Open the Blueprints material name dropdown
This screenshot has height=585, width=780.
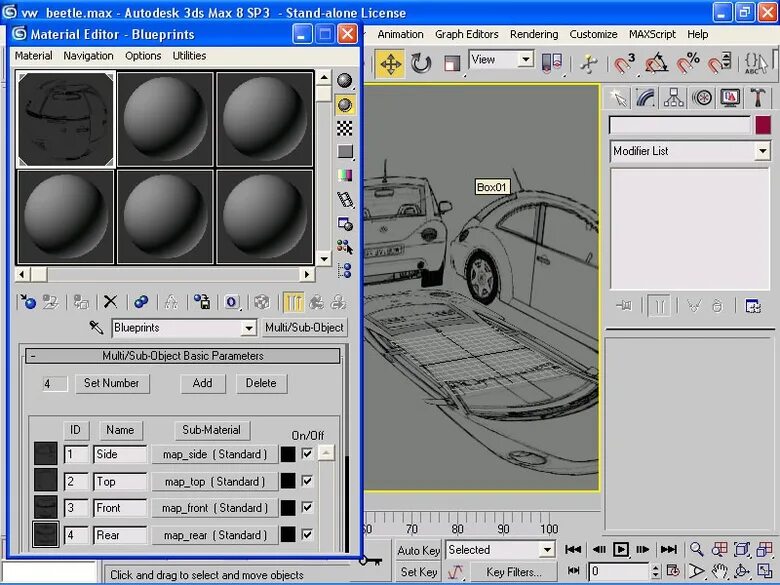coord(249,328)
